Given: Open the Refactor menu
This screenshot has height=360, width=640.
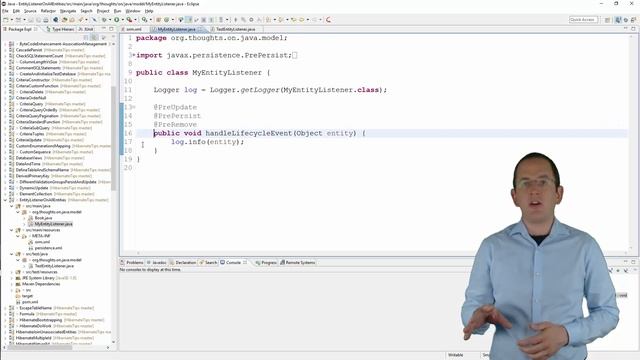Looking at the screenshot, I should pos(48,11).
